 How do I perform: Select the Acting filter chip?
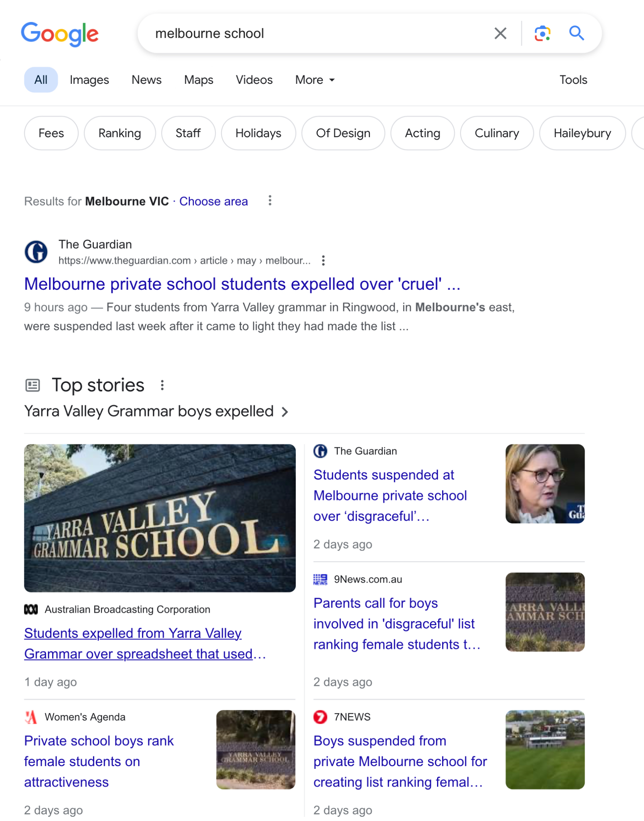pyautogui.click(x=422, y=133)
